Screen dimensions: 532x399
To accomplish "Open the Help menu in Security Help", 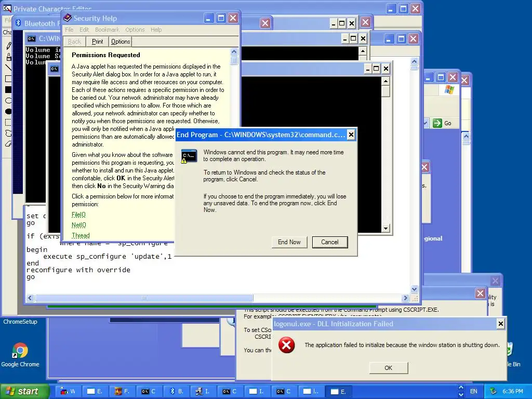I will pos(156,30).
